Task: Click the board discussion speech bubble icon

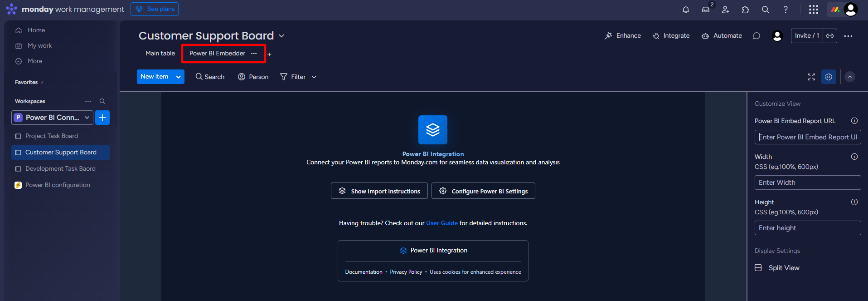Action: [x=756, y=36]
